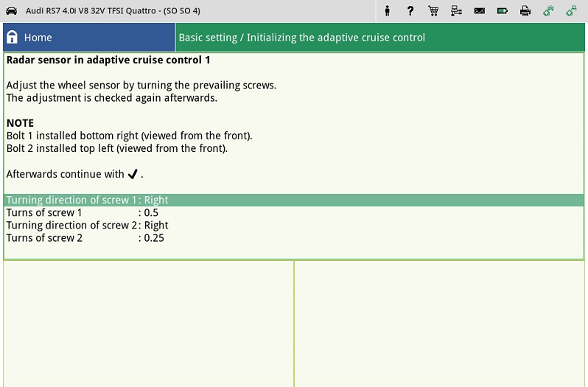Click the rightmost green laptop connection icon

[x=571, y=11]
